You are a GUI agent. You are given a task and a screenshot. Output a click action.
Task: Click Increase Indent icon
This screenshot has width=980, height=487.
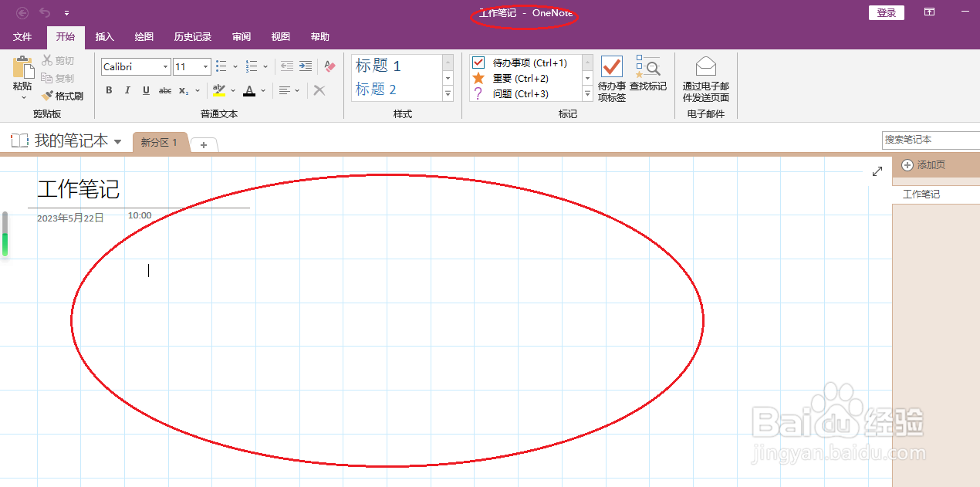pos(306,66)
